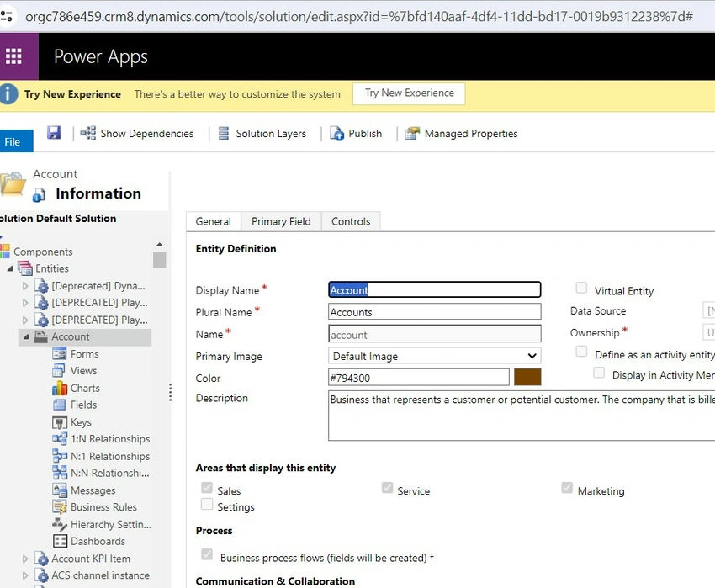Click the Account KPI Item entity icon
The width and height of the screenshot is (715, 588).
41,559
